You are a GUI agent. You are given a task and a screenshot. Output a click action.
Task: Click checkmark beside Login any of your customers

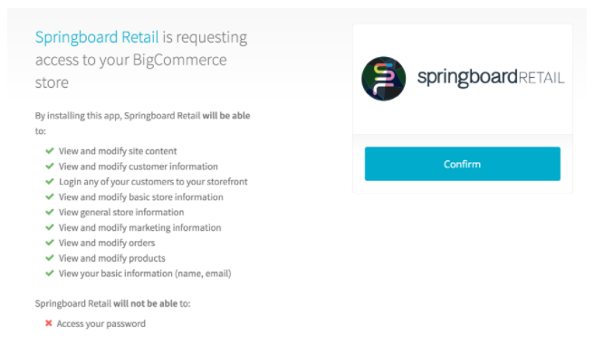49,181
